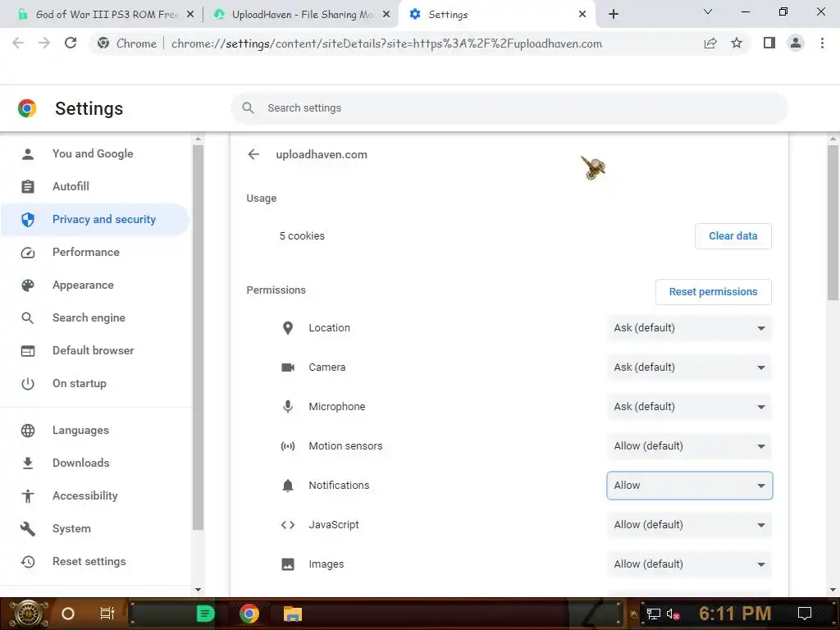Click the muted volume tray icon
Viewport: 840px width, 630px height.
coord(673,614)
